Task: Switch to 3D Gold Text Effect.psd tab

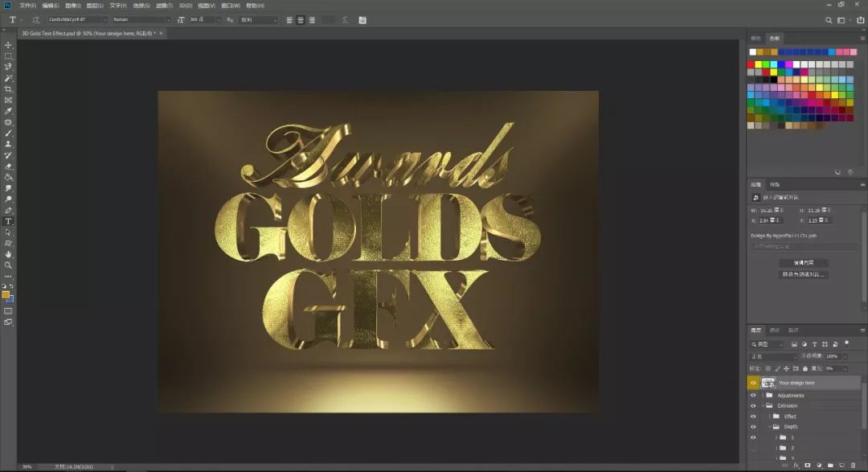Action: pyautogui.click(x=88, y=34)
